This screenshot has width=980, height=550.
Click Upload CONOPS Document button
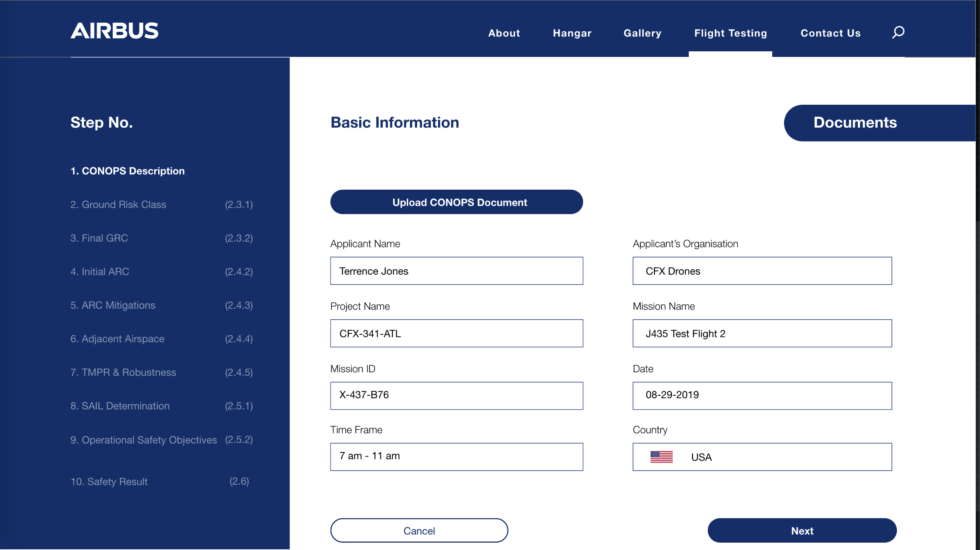(456, 202)
